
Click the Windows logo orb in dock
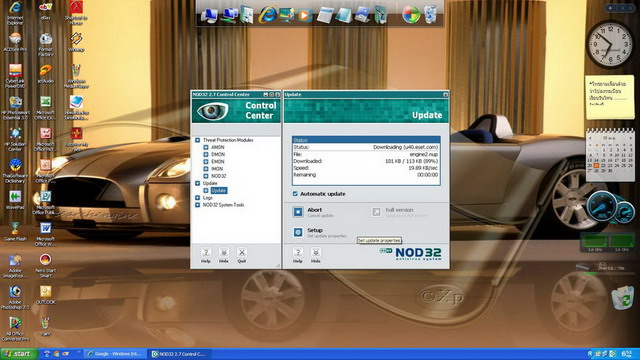411,15
